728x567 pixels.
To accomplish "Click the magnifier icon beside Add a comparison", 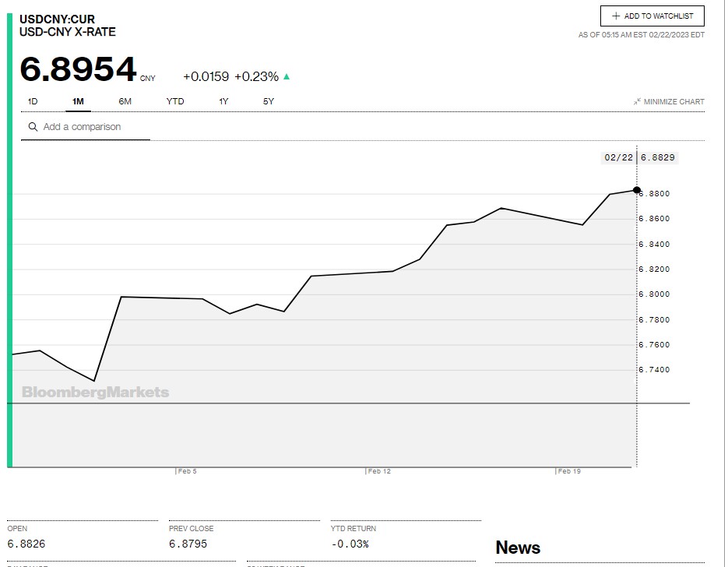I will click(33, 127).
